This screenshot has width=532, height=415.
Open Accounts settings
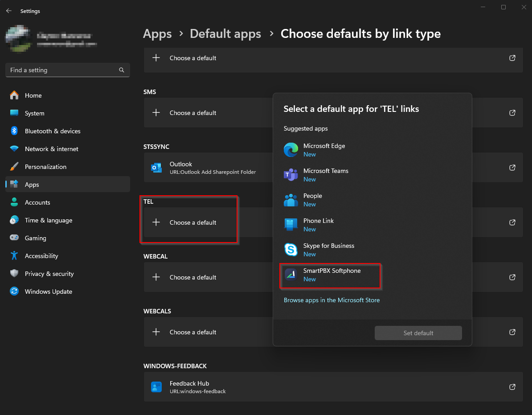coord(68,202)
